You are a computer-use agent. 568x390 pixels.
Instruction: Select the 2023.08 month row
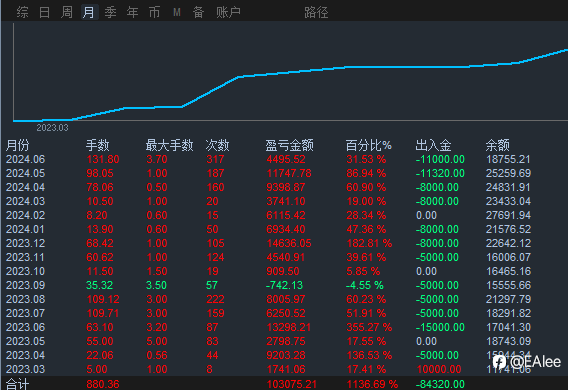point(268,299)
